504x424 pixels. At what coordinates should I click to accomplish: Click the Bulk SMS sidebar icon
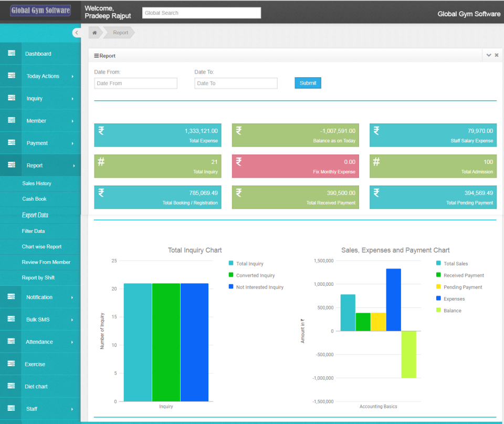[x=11, y=319]
